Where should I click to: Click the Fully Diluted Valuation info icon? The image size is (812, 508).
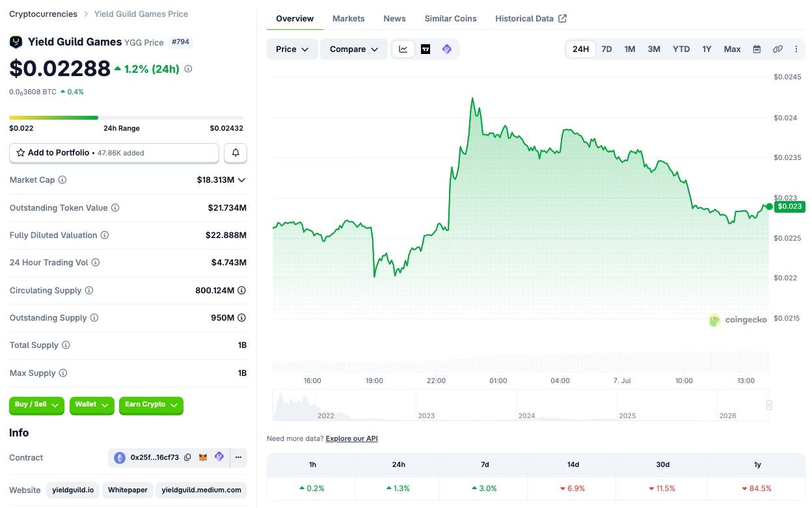(104, 235)
